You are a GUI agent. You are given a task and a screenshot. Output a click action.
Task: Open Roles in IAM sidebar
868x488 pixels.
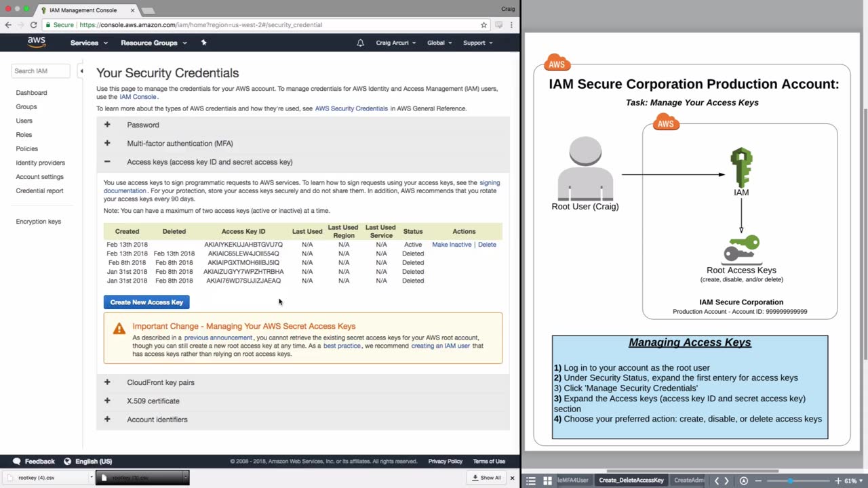(24, 135)
